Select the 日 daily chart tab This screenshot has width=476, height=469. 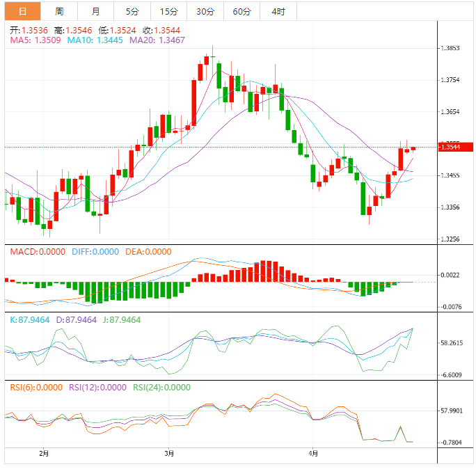tap(22, 11)
